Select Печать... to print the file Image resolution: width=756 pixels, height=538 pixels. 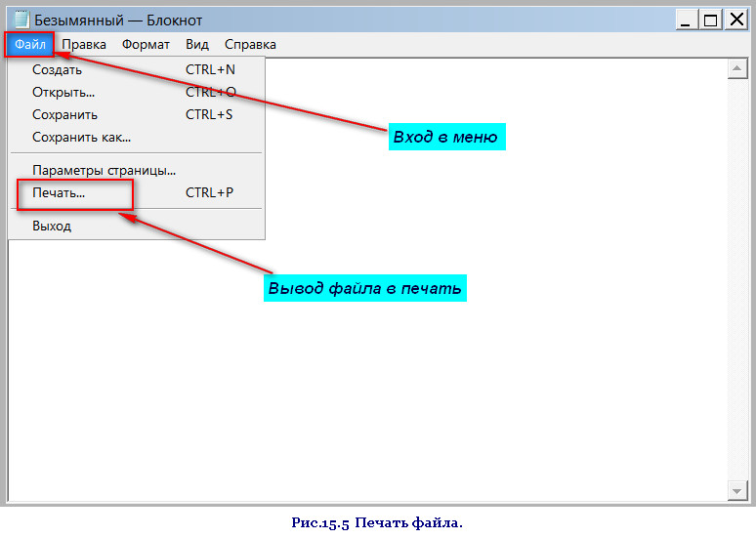(59, 192)
